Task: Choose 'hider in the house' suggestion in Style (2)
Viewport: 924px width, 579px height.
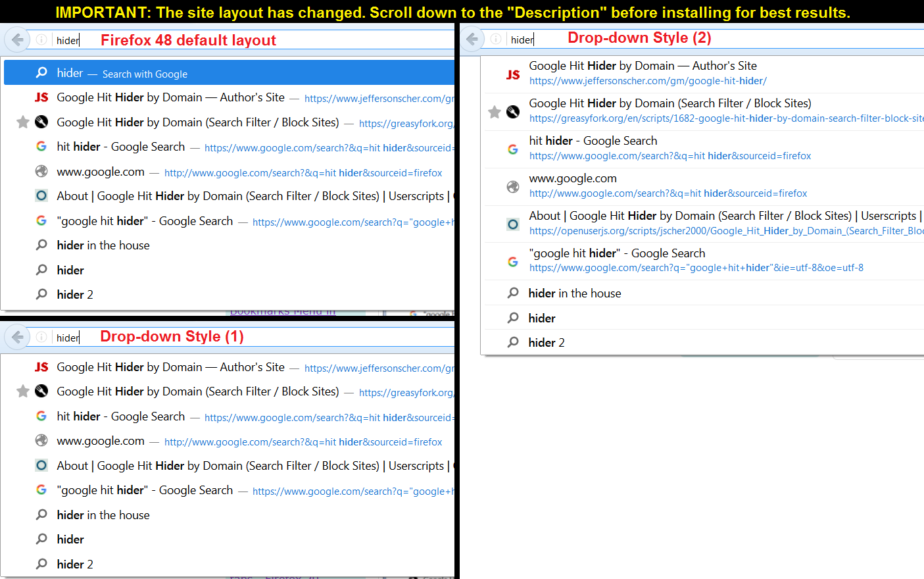Action: click(575, 293)
